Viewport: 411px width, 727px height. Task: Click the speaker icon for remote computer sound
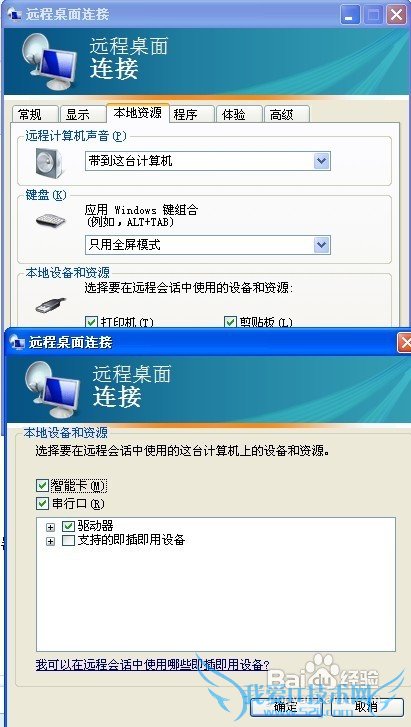[x=48, y=161]
